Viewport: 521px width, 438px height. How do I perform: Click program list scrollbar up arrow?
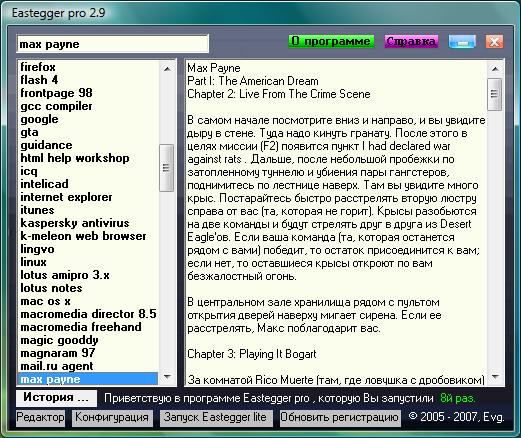click(x=167, y=69)
